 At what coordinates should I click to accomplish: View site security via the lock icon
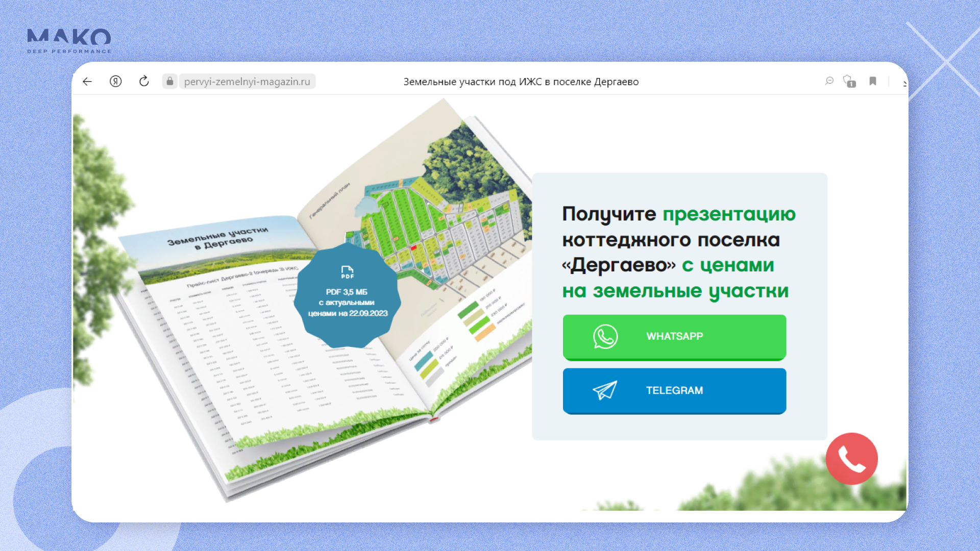click(170, 82)
